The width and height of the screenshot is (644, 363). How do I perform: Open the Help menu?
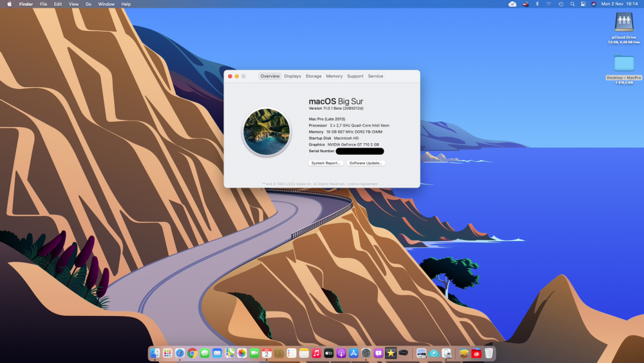pyautogui.click(x=126, y=4)
